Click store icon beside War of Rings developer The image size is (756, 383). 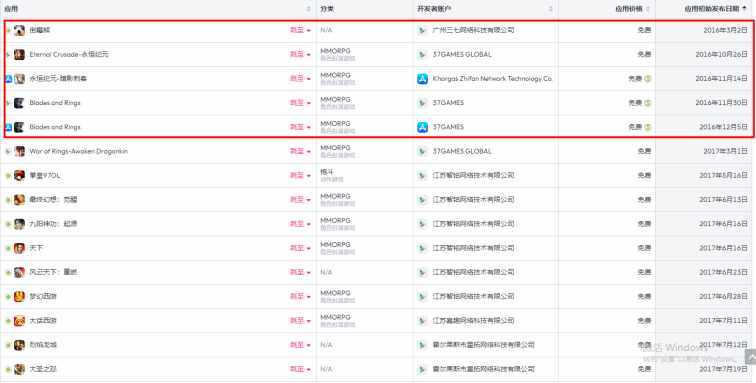tap(422, 151)
